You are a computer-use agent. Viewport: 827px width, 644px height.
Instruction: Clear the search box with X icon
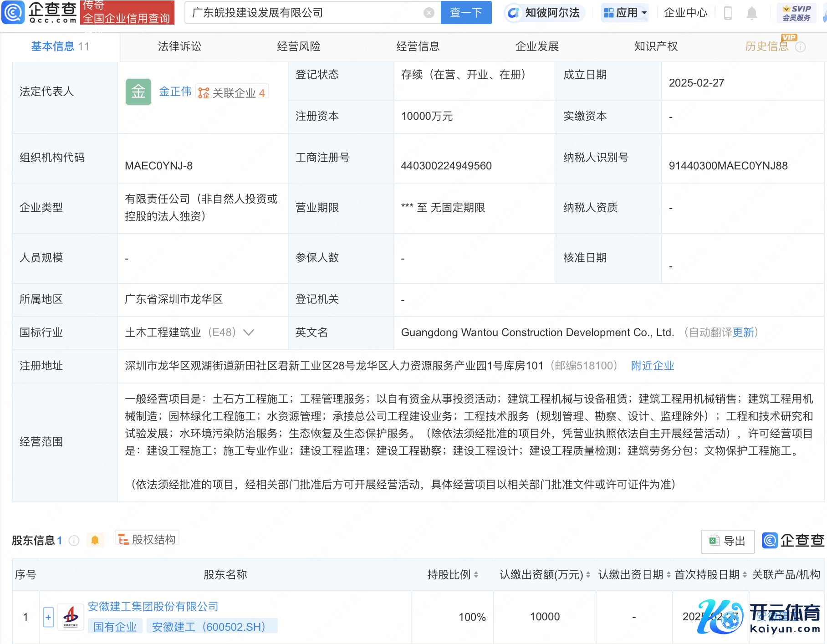[429, 13]
